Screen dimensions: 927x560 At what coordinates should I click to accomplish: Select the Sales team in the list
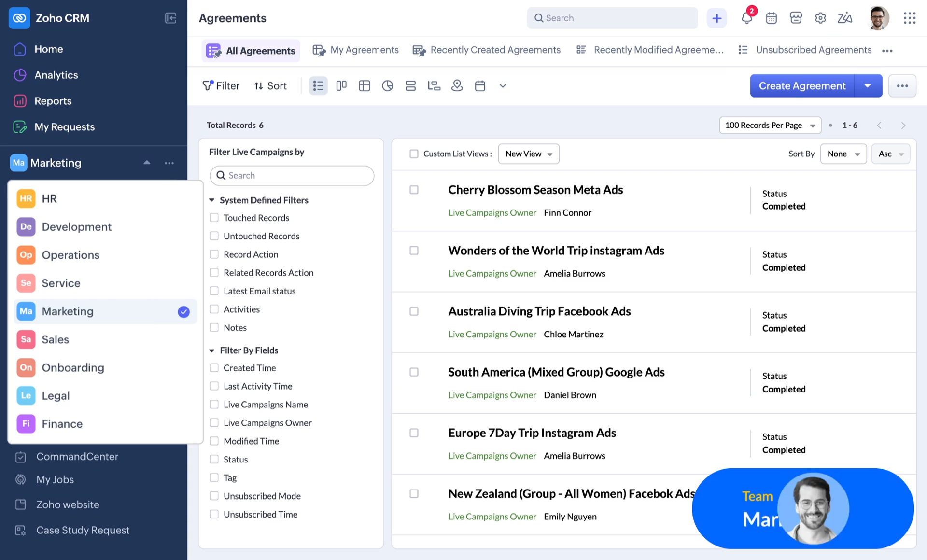(x=56, y=339)
